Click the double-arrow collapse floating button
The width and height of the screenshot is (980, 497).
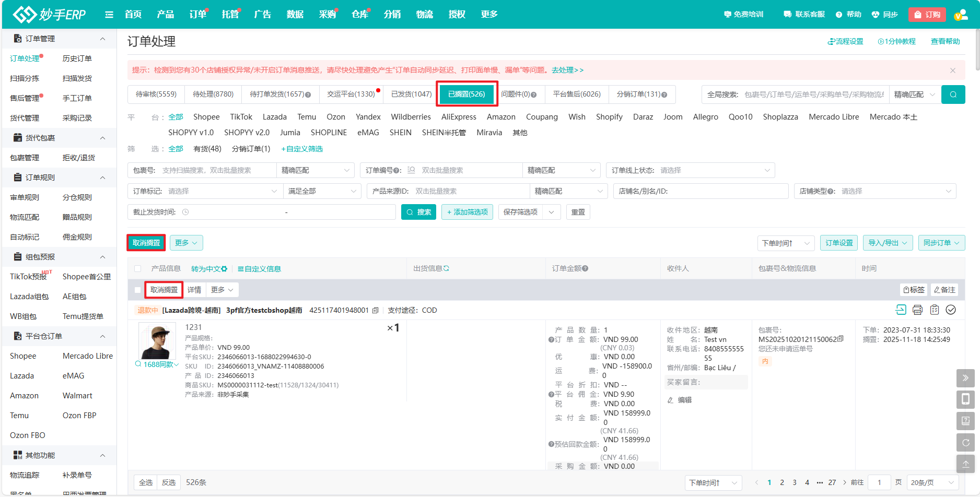click(965, 378)
